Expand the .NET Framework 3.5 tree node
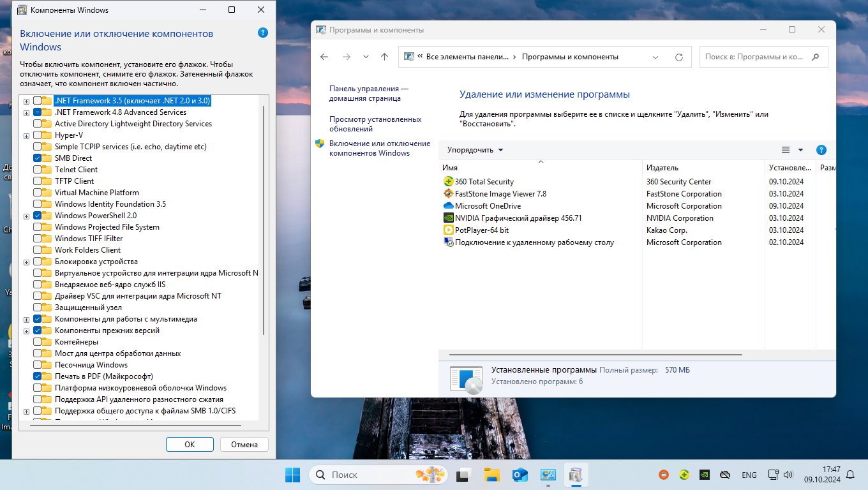Image resolution: width=868 pixels, height=490 pixels. point(26,101)
